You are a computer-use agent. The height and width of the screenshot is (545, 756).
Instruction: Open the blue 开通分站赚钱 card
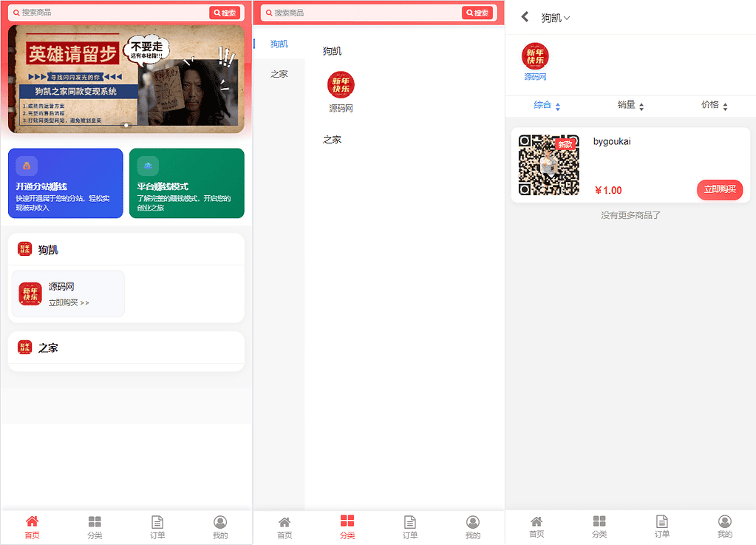[65, 183]
